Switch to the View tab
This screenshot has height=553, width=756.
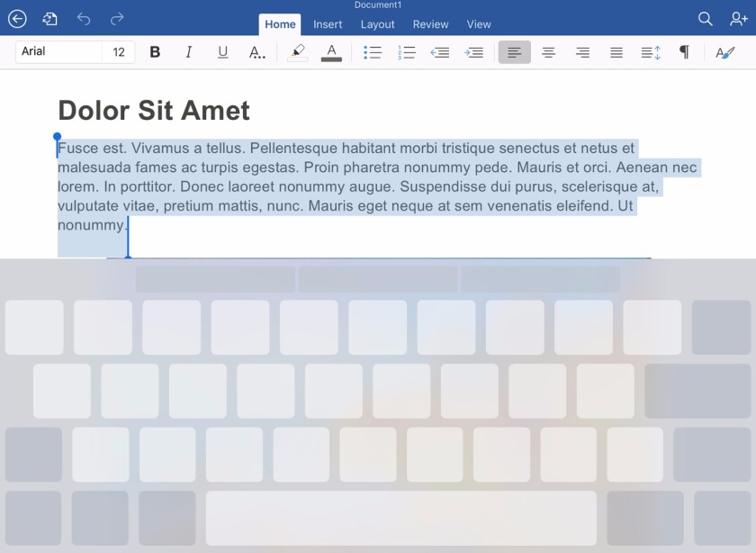(479, 24)
